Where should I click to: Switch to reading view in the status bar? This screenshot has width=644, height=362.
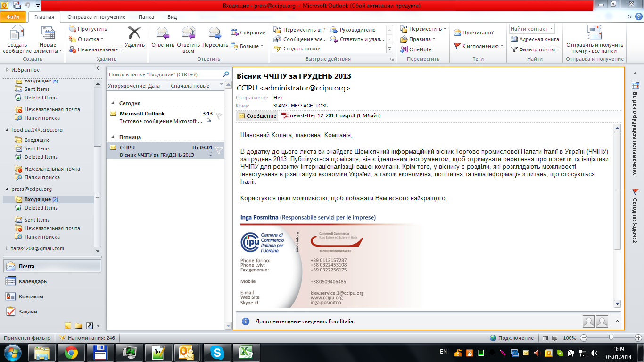(555, 338)
